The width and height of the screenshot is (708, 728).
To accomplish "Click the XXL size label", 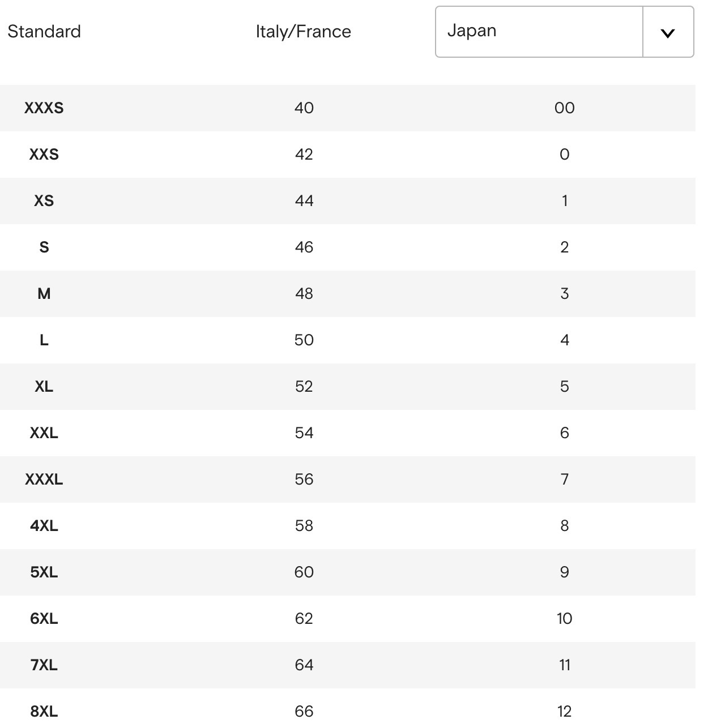I will tap(44, 432).
